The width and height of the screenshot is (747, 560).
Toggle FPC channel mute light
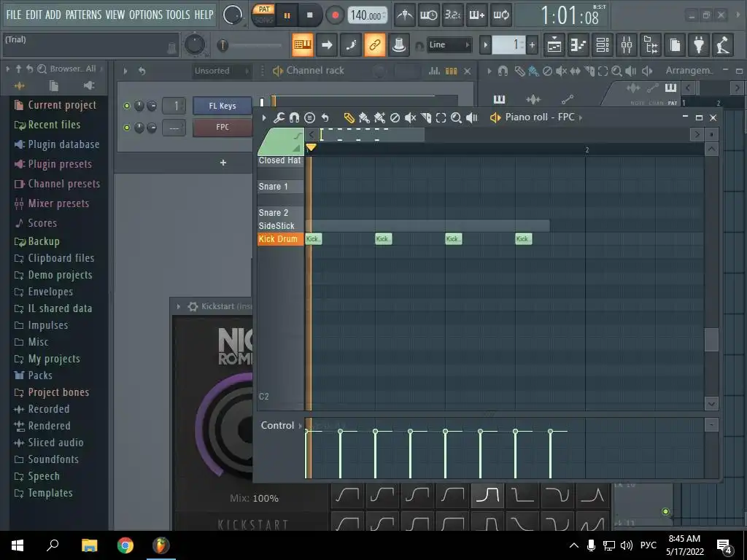point(127,128)
